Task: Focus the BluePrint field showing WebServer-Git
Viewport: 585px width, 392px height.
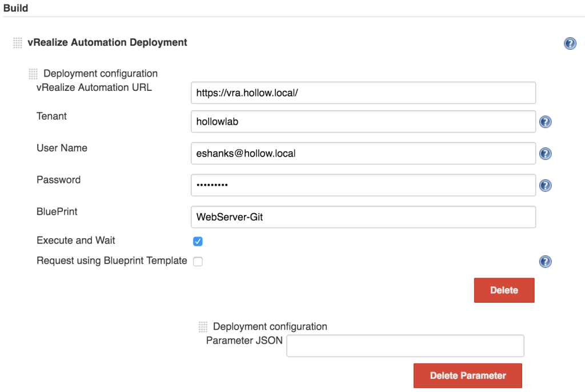Action: pyautogui.click(x=363, y=217)
